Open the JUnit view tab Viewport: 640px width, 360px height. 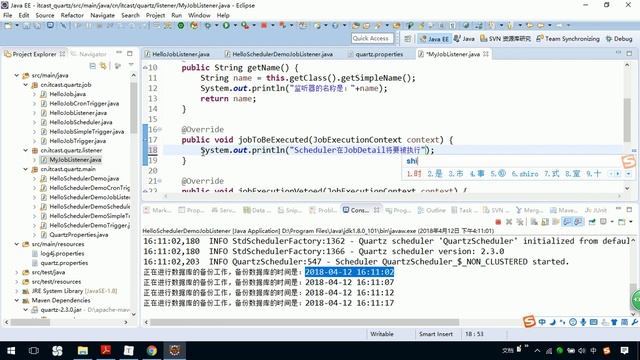tap(596, 210)
